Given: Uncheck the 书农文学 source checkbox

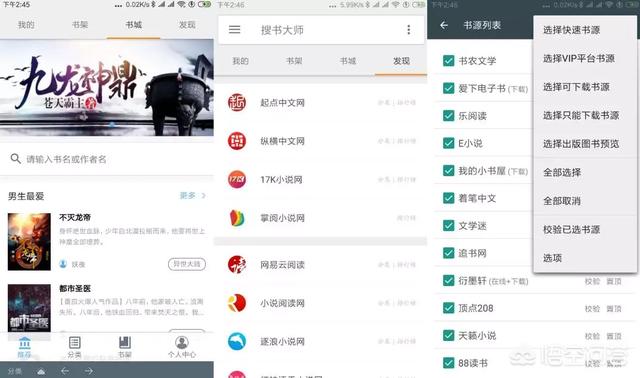Looking at the screenshot, I should [449, 61].
